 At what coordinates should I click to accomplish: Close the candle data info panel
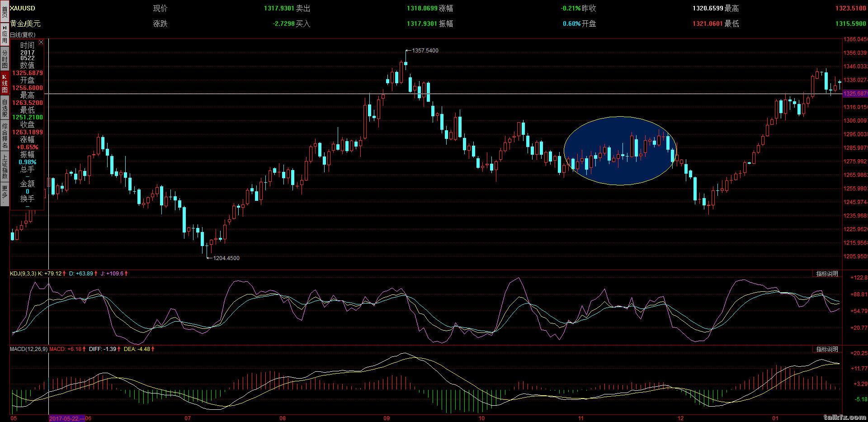tap(41, 42)
